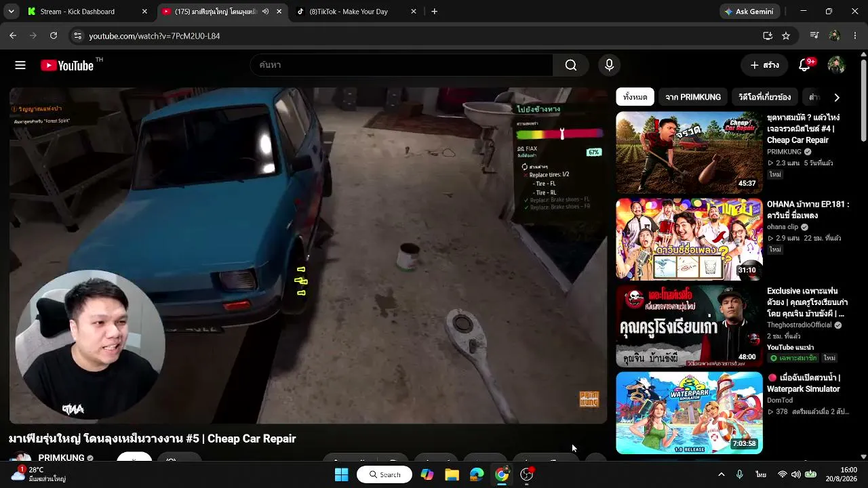868x488 pixels.
Task: Close the Kick Dashboard tab
Action: click(x=144, y=12)
